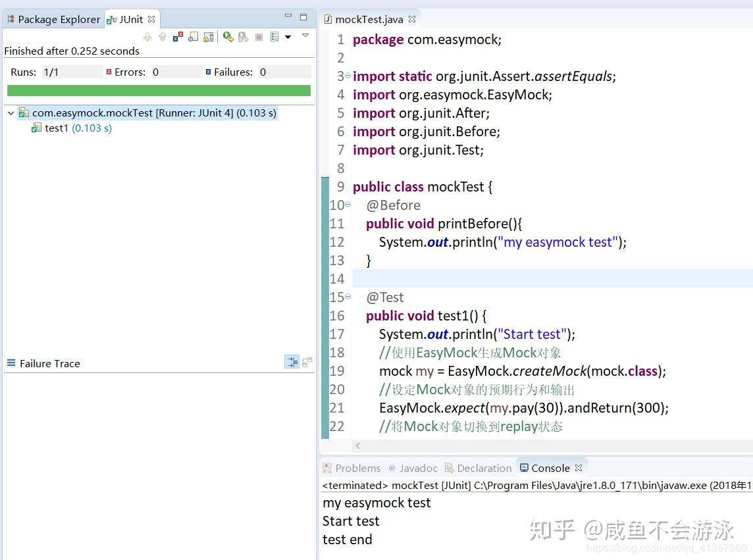The height and width of the screenshot is (560, 753).
Task: Click the Stop JUnit test run icon
Action: click(259, 37)
